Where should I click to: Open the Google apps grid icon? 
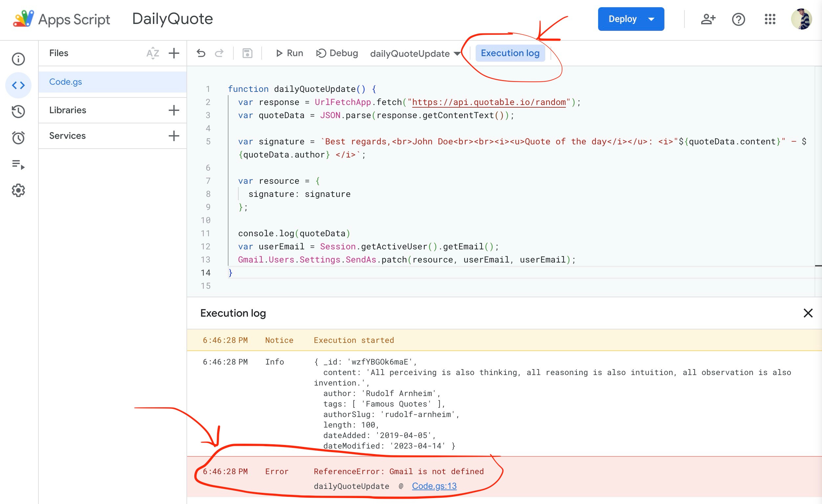pos(769,19)
